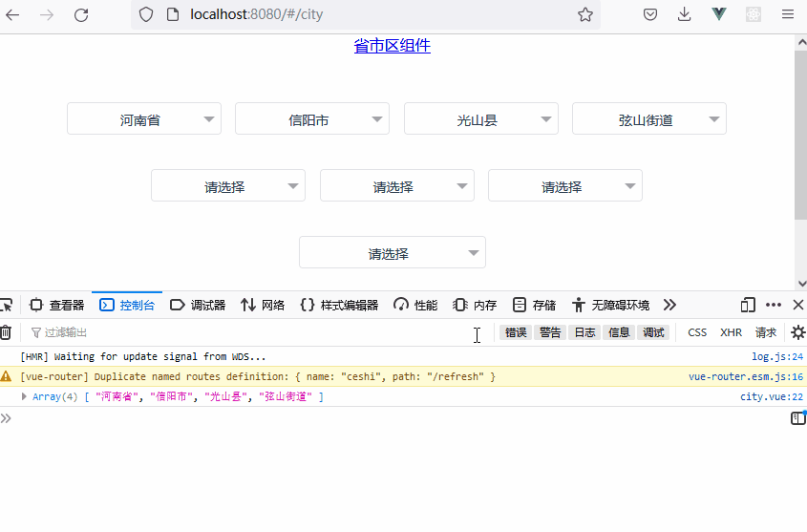Reload the page with the refresh icon
The height and width of the screenshot is (532, 807).
coord(81,15)
